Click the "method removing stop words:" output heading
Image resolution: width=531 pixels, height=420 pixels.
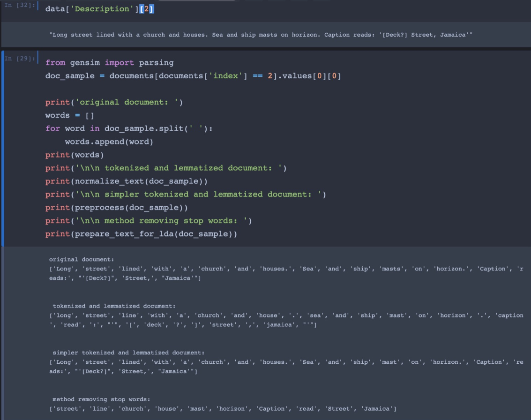click(x=101, y=399)
